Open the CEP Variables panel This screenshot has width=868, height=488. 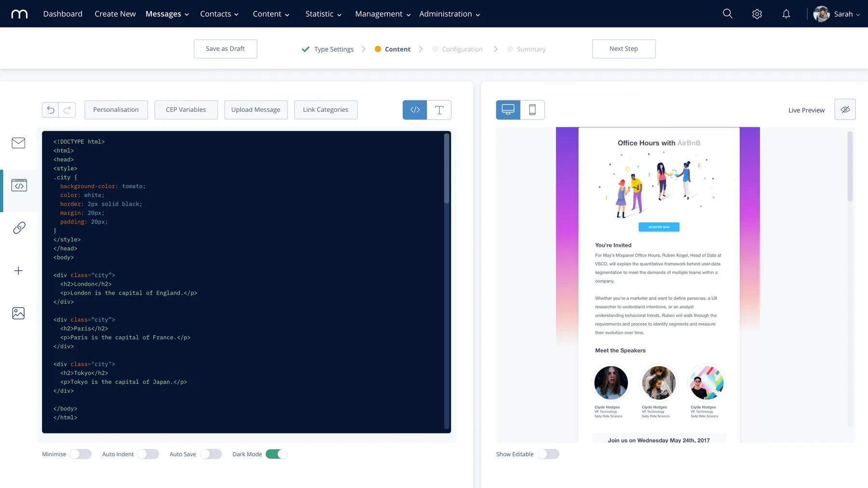[186, 110]
